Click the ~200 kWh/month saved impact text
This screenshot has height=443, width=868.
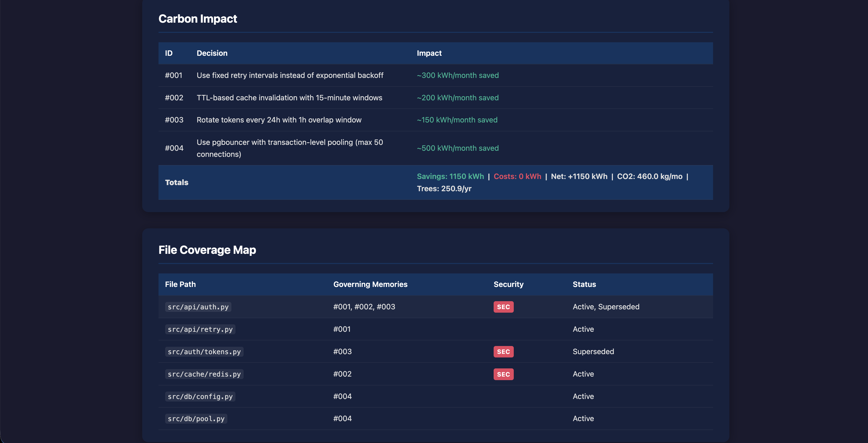coord(458,98)
